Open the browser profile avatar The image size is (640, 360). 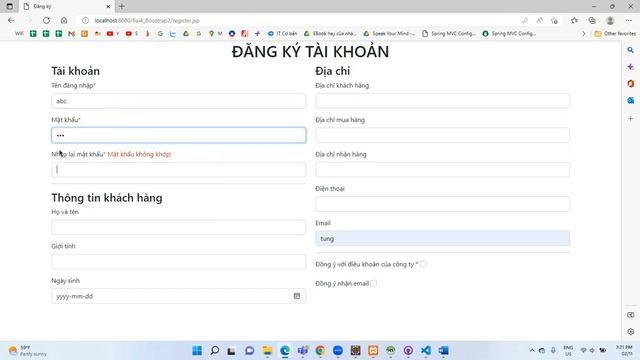pos(610,20)
